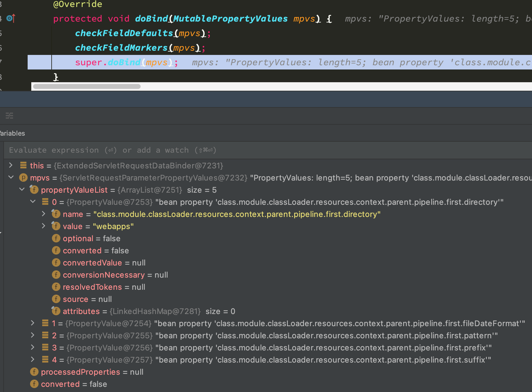
Task: Click ExtendedServletRequestDataBinder@7231 value
Action: 138,165
